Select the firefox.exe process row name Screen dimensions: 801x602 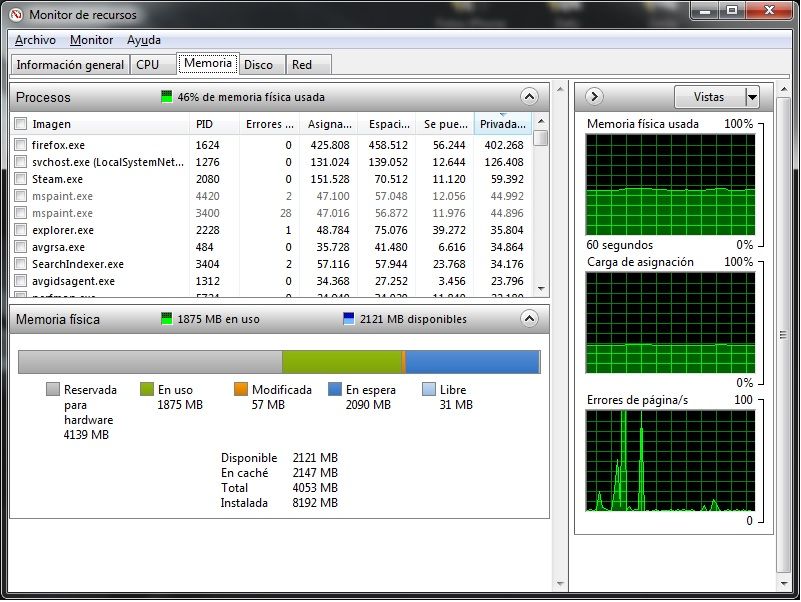pos(58,145)
